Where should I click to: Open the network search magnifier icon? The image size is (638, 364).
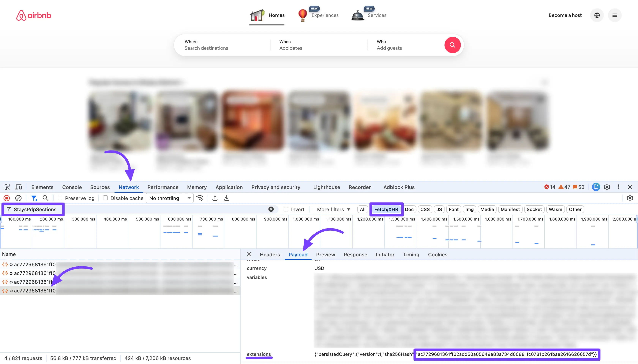(x=45, y=198)
